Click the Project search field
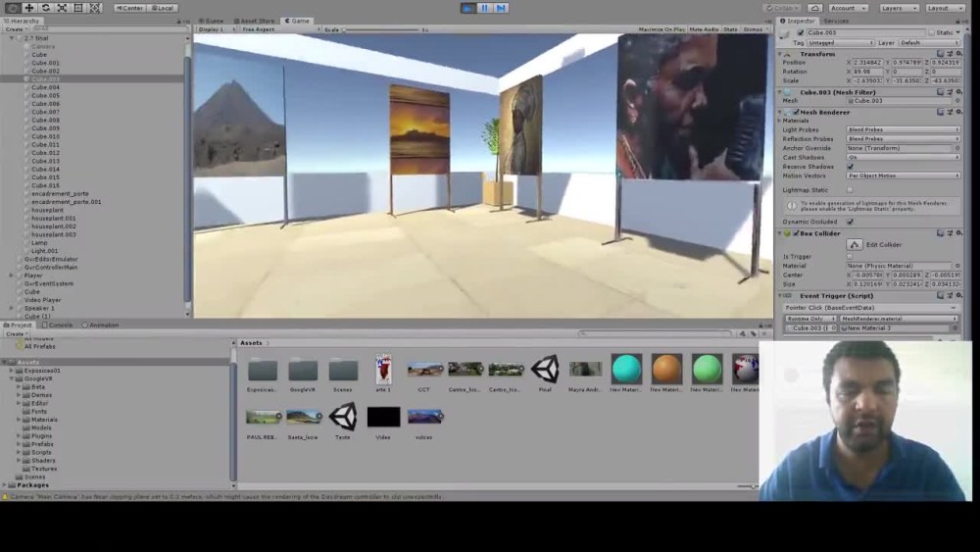Screen dimensions: 980x552 pos(656,333)
